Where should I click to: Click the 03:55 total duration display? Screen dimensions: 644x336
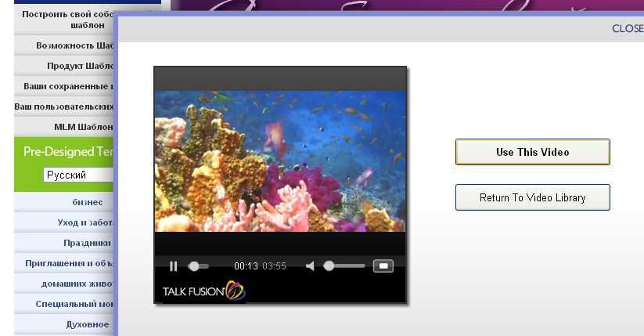274,266
